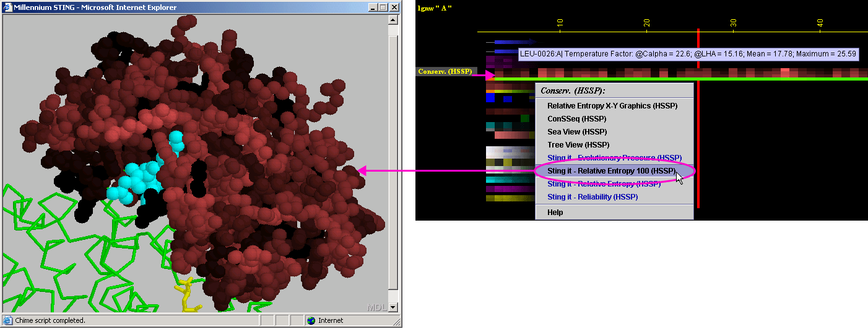Open the MDL Chime menu logo
Image resolution: width=868 pixels, height=334 pixels.
click(377, 307)
